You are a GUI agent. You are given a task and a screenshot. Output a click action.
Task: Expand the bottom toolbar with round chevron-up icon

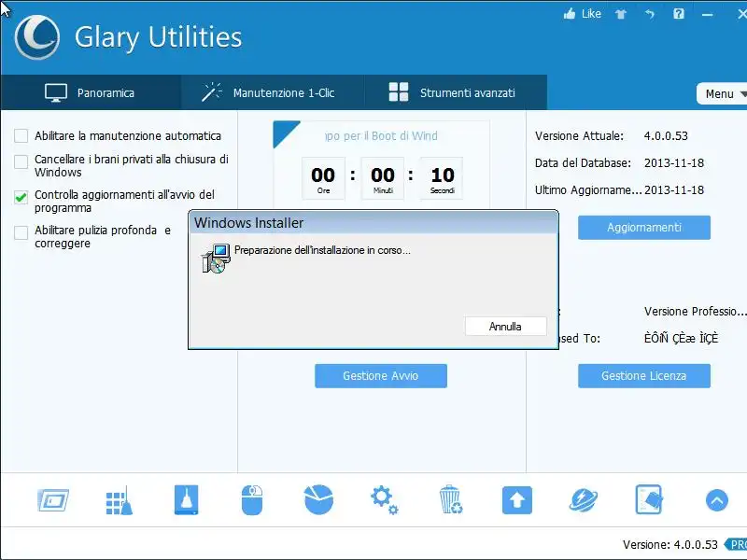coord(716,500)
